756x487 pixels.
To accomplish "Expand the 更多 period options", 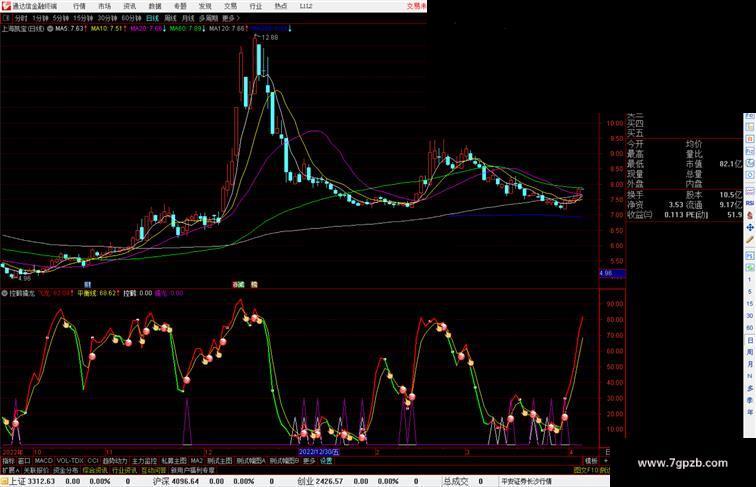I will coord(231,18).
